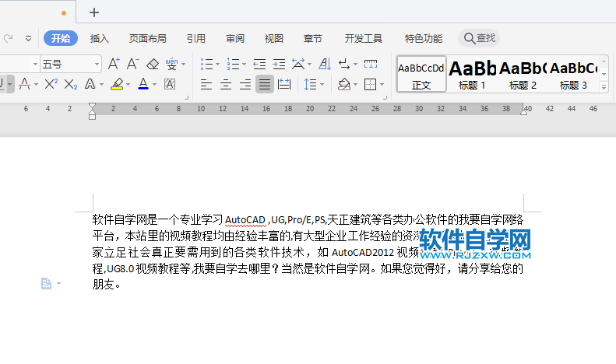
Task: Switch to 开始 tab
Action: click(61, 38)
